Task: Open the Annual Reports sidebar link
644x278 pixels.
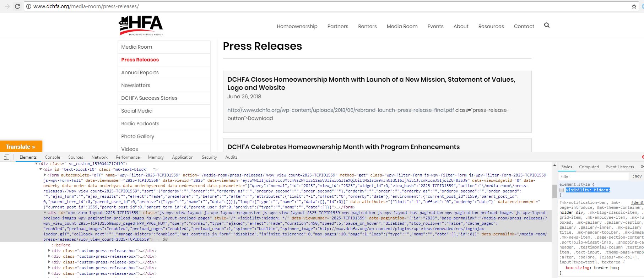Action: [140, 72]
